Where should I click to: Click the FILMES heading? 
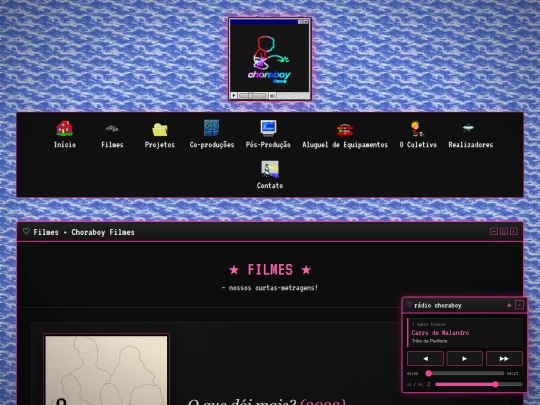(270, 270)
